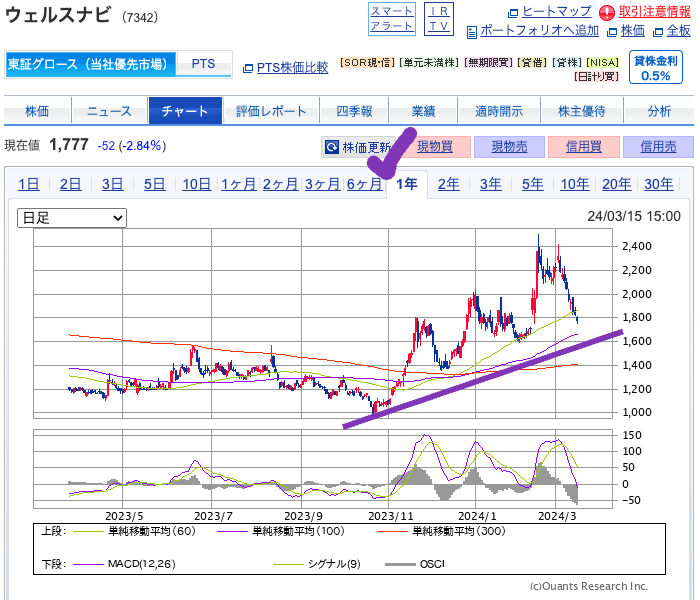Open the 四季報 tab
This screenshot has height=600, width=700.
click(x=354, y=111)
